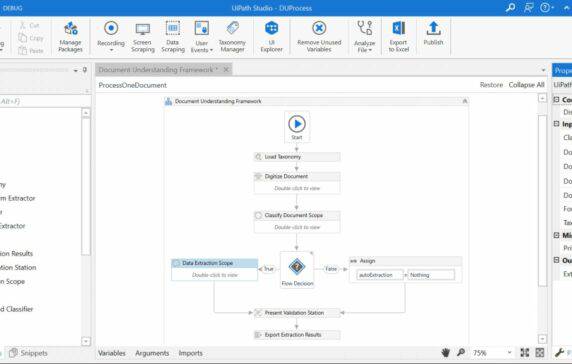Collapse the Common properties section
Viewport: 572px width, 364px height.
[557, 99]
